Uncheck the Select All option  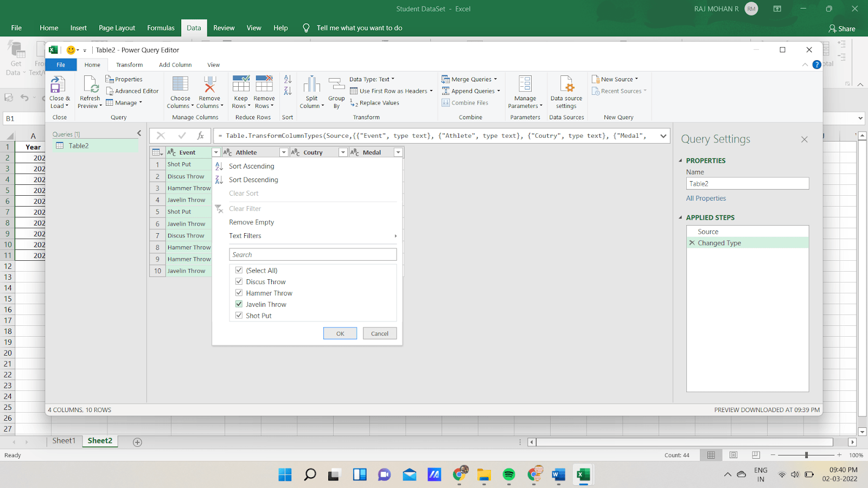(x=239, y=269)
